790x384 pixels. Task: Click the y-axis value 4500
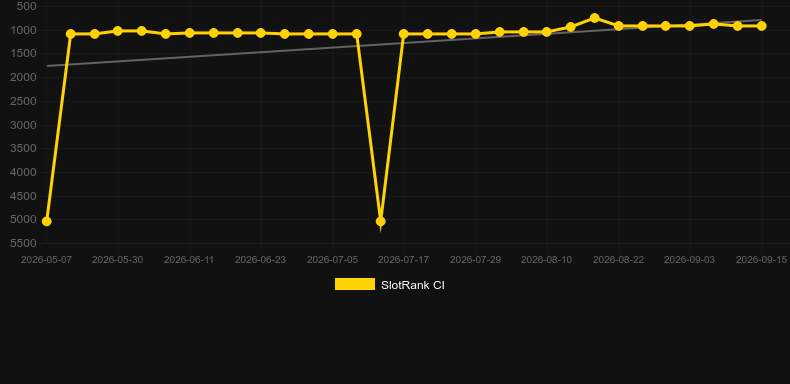coord(24,196)
